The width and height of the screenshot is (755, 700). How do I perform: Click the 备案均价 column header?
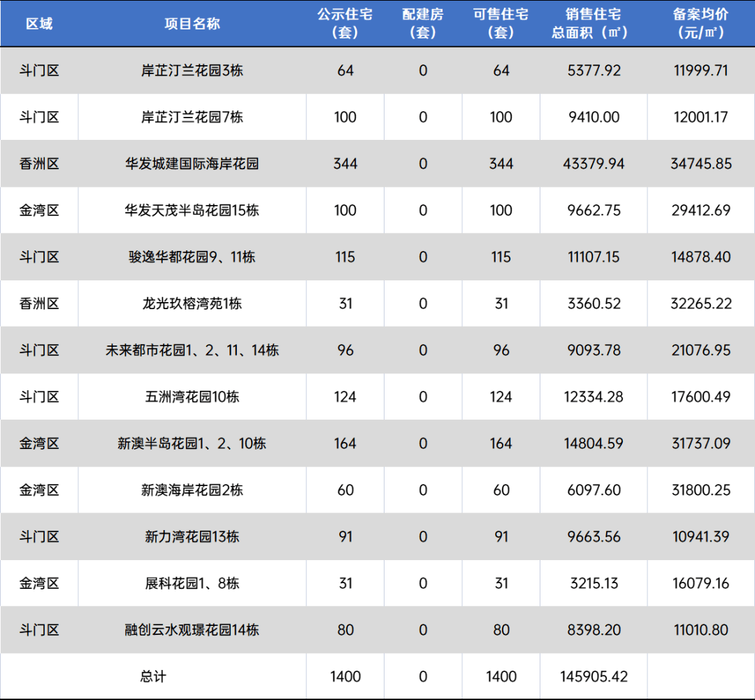click(x=700, y=24)
